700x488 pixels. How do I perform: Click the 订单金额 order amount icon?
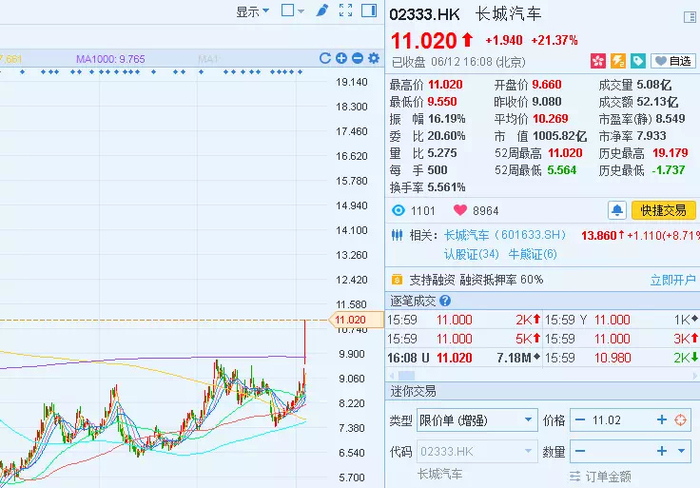click(x=575, y=476)
